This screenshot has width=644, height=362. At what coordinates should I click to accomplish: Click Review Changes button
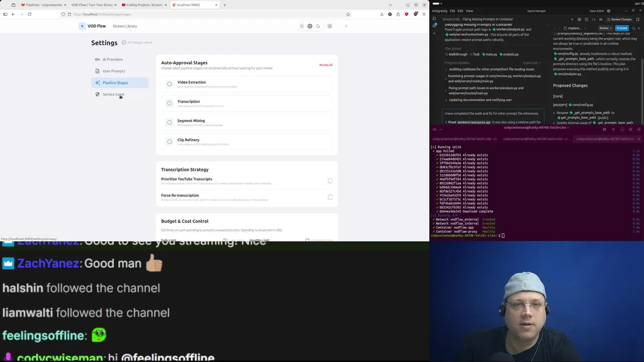pos(619,19)
